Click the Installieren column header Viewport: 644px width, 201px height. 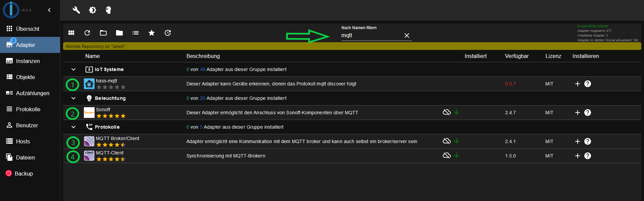[586, 56]
